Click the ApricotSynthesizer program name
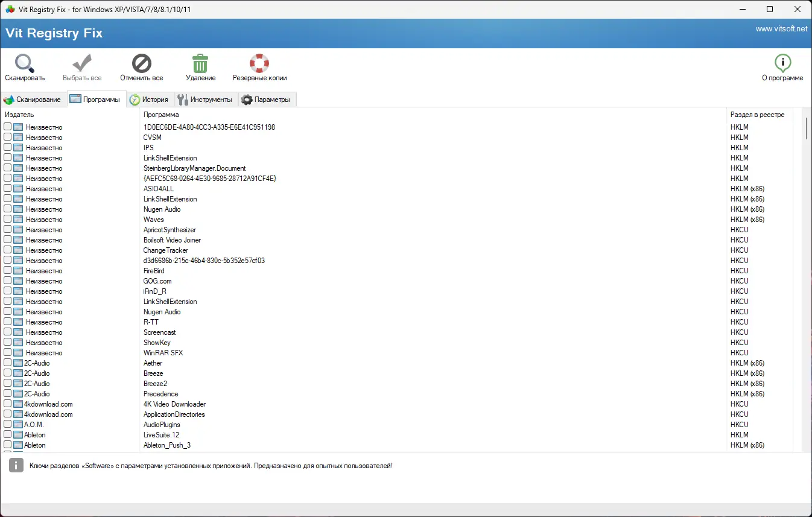This screenshot has height=517, width=812. [170, 230]
